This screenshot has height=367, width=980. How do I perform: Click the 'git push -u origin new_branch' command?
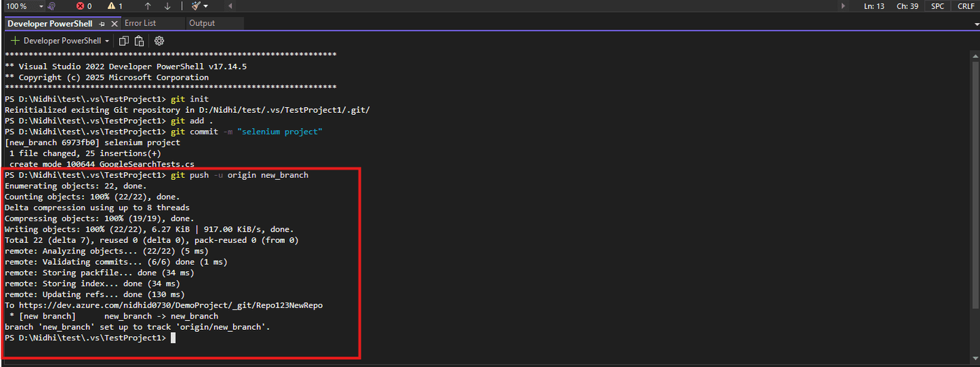239,175
